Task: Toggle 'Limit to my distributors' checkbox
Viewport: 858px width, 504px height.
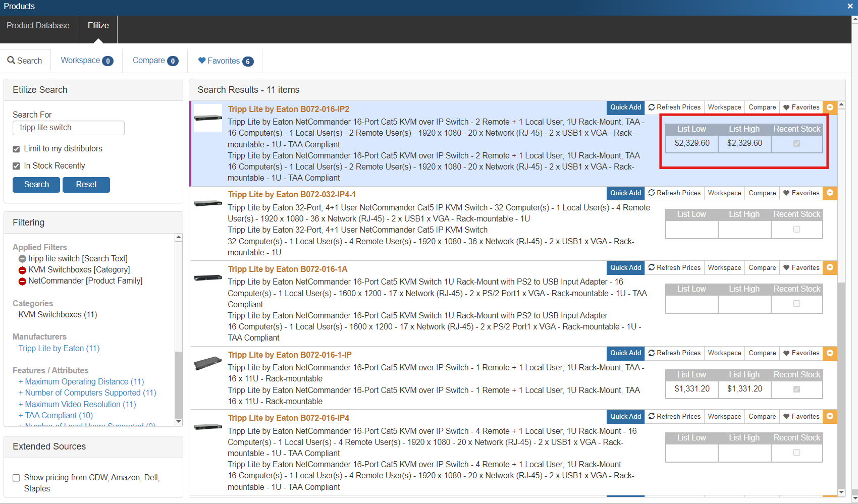Action: click(16, 149)
